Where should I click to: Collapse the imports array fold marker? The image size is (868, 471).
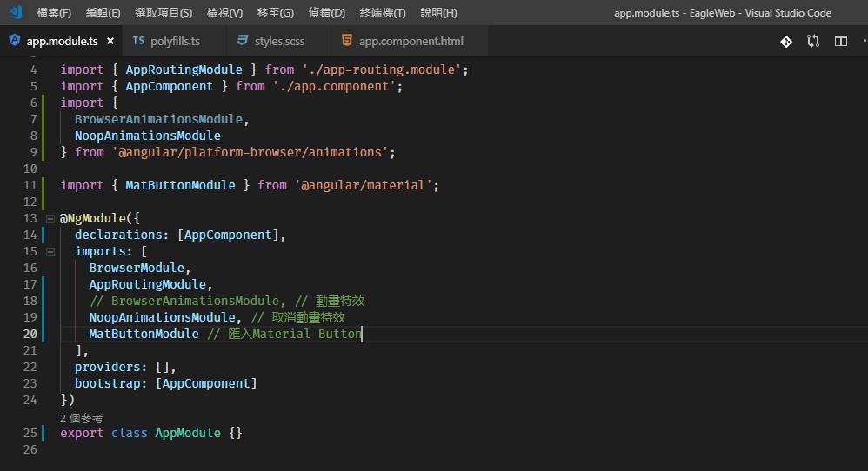coord(50,252)
